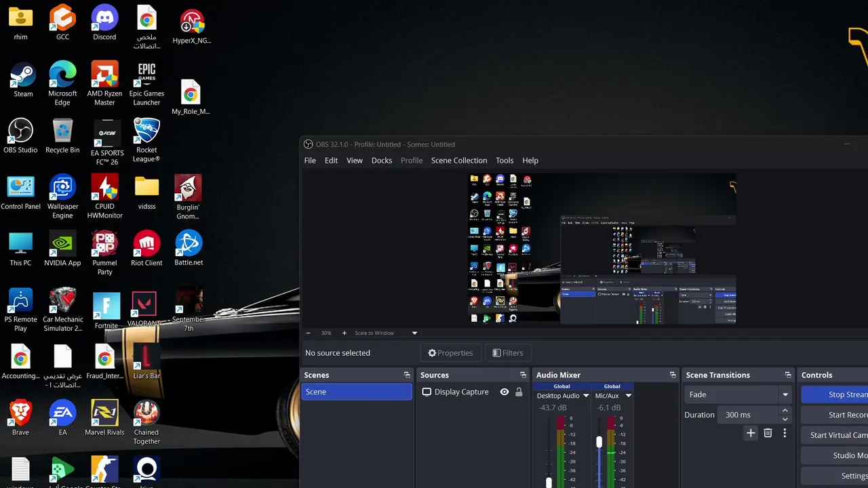
Task: Click the Start Recording button
Action: (x=835, y=415)
